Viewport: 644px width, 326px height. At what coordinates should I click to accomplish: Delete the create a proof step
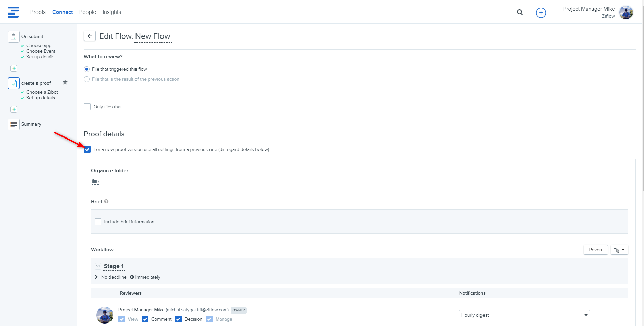point(65,83)
